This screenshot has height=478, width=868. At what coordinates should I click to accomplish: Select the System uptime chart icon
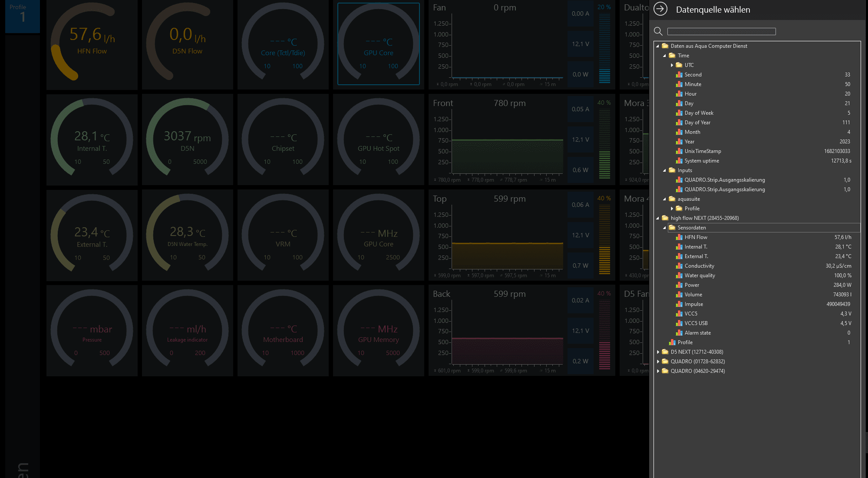point(679,161)
